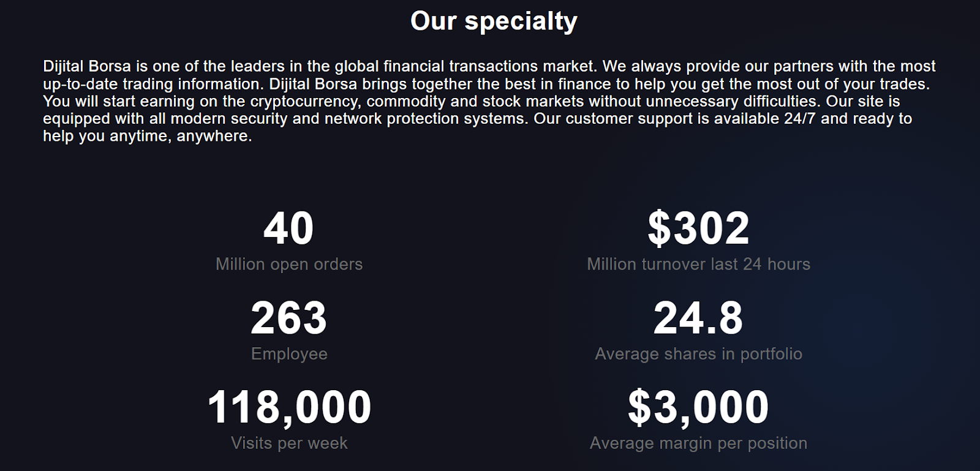Click the "Visits per week" label
This screenshot has height=471, width=980.
[289, 443]
